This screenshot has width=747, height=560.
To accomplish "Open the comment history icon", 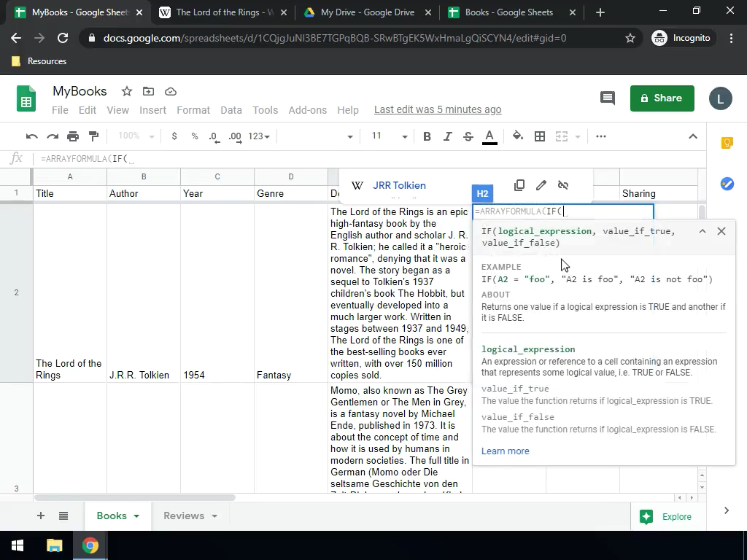I will 608,98.
